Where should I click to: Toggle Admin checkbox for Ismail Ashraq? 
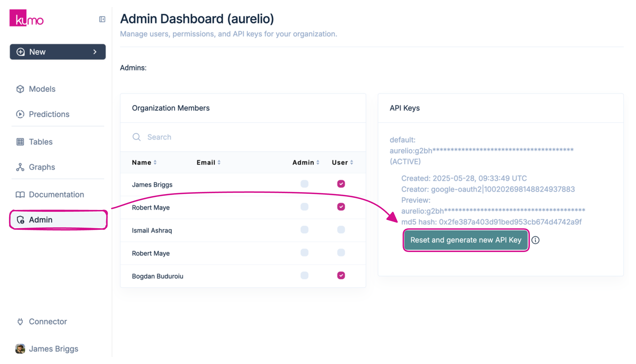coord(304,230)
